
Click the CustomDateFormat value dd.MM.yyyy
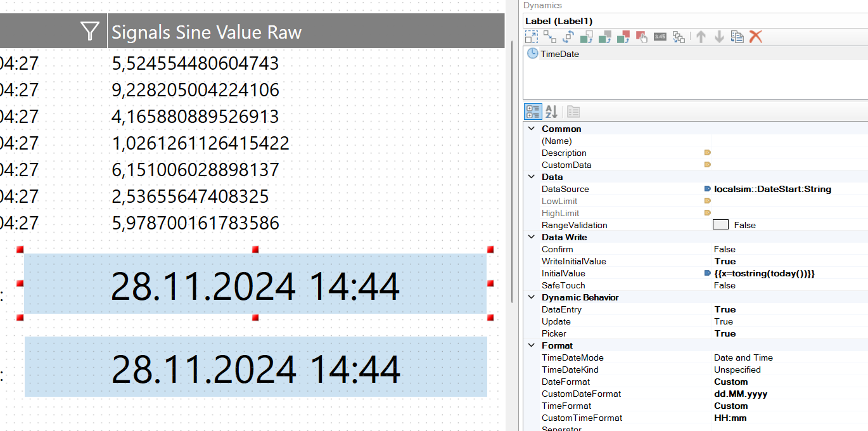click(x=740, y=394)
